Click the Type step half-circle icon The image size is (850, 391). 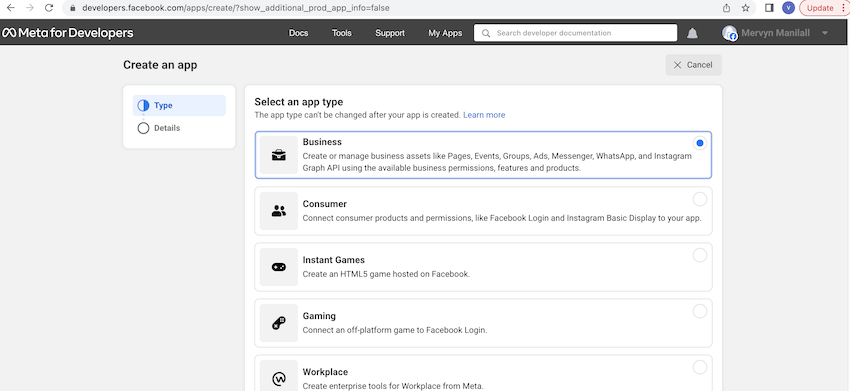coord(143,105)
